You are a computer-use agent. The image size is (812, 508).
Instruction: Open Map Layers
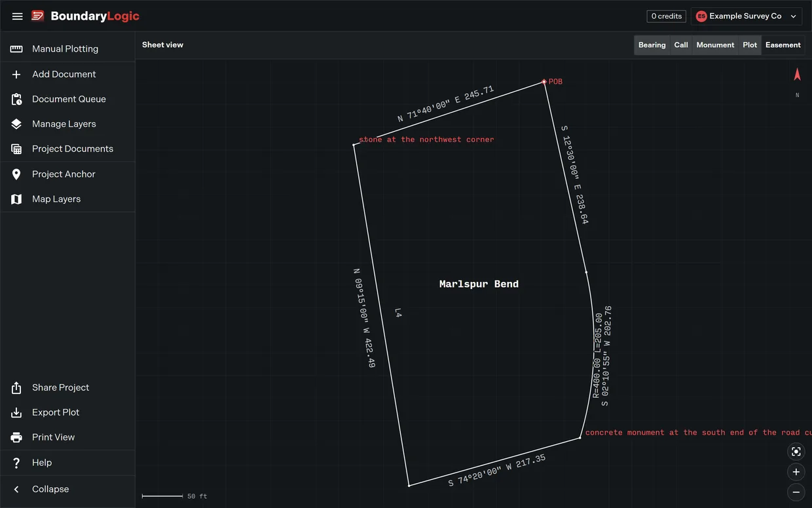pyautogui.click(x=67, y=199)
